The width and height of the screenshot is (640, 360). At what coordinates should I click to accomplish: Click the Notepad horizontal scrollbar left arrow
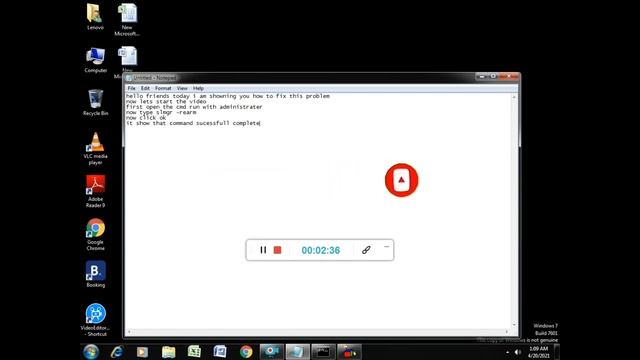(129, 332)
